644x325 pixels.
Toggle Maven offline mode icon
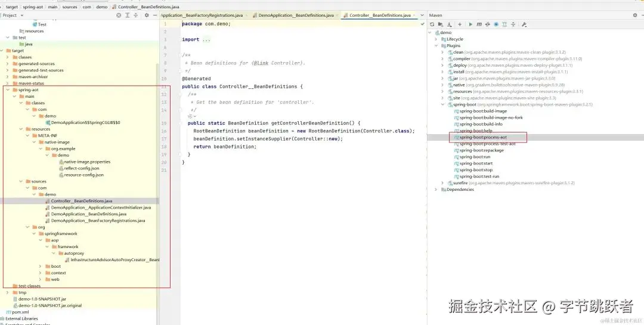tap(488, 24)
